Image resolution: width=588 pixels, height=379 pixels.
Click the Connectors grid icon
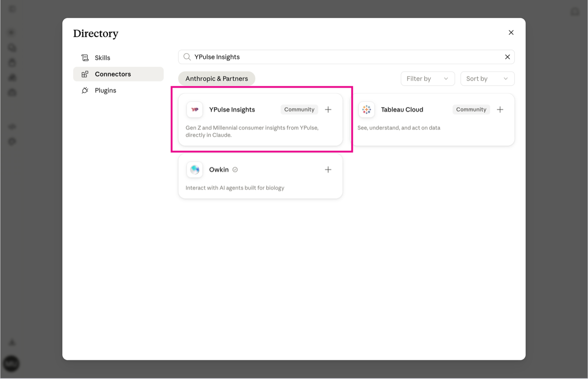85,74
